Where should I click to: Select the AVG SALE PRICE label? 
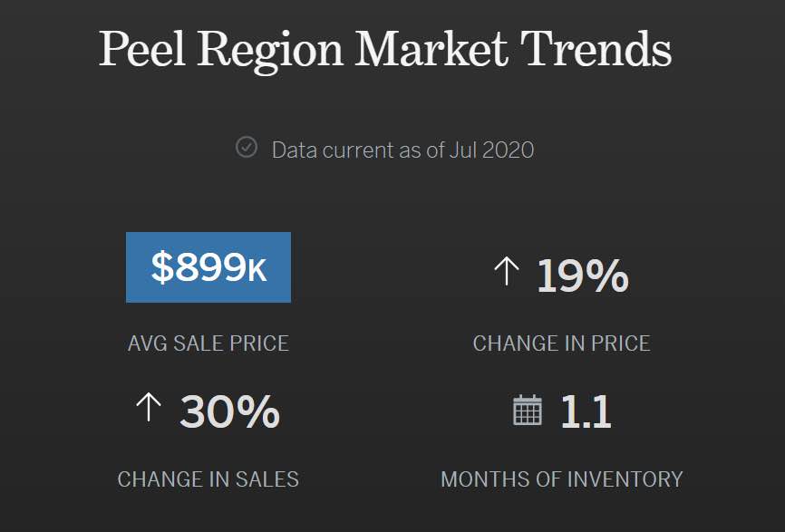[208, 343]
